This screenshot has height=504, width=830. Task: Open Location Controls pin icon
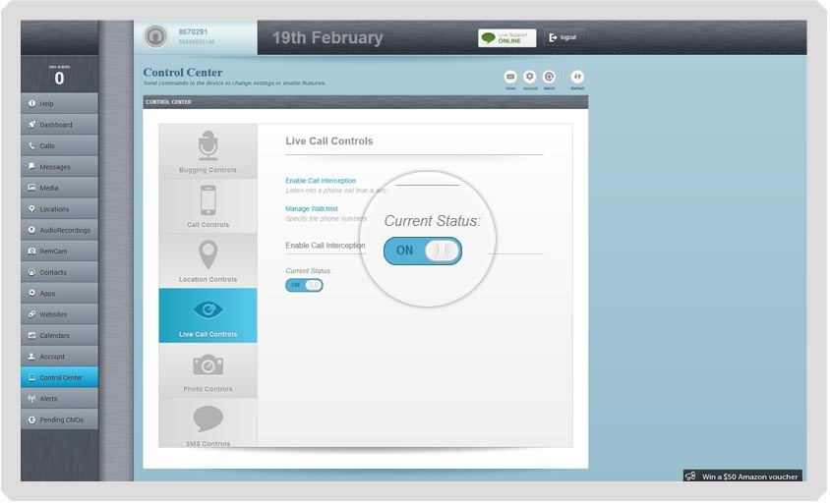pos(207,255)
